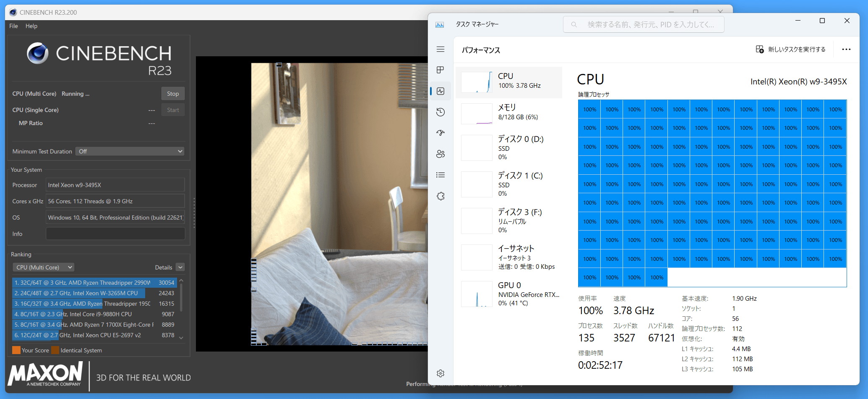The width and height of the screenshot is (868, 399).
Task: Click the Performance (パフォーマンス) page heading
Action: point(481,50)
